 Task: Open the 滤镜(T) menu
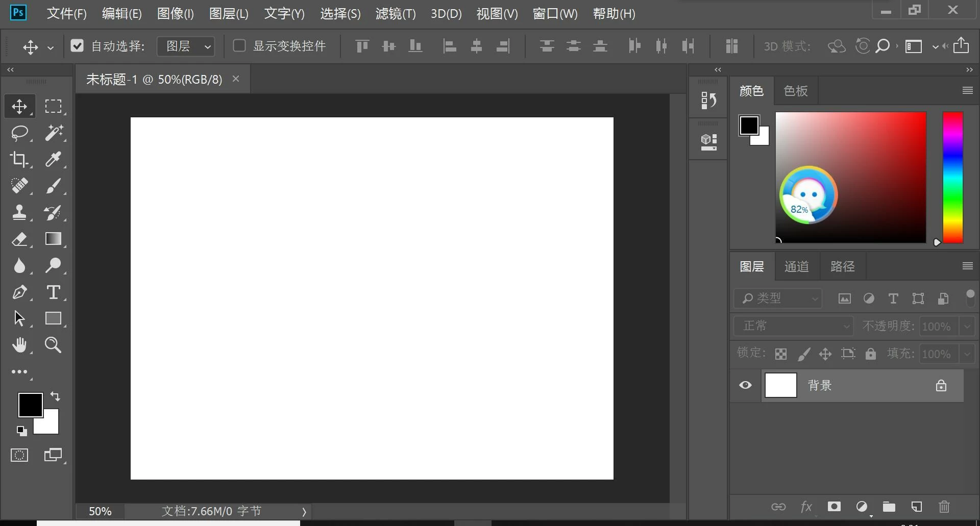396,14
